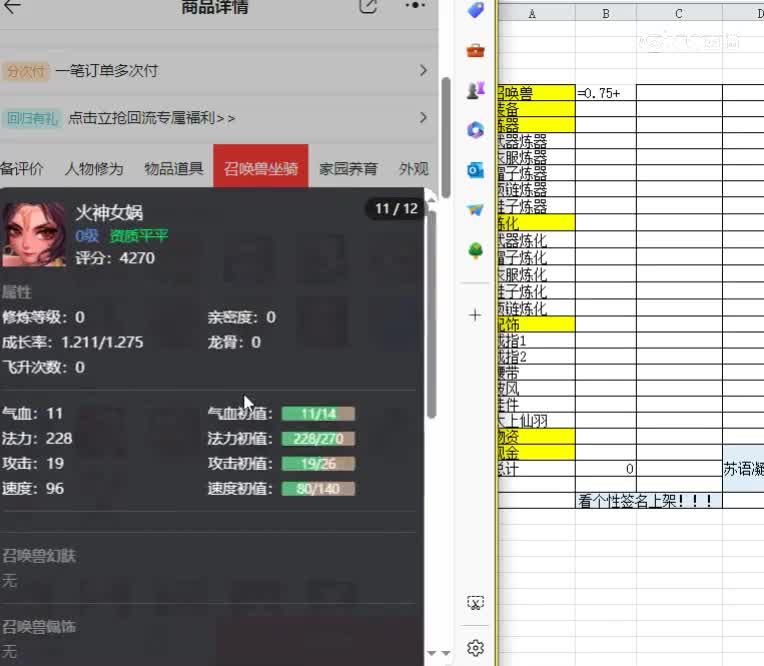This screenshot has height=666, width=764.
Task: Open the red toolbox sidebar icon
Action: (476, 50)
